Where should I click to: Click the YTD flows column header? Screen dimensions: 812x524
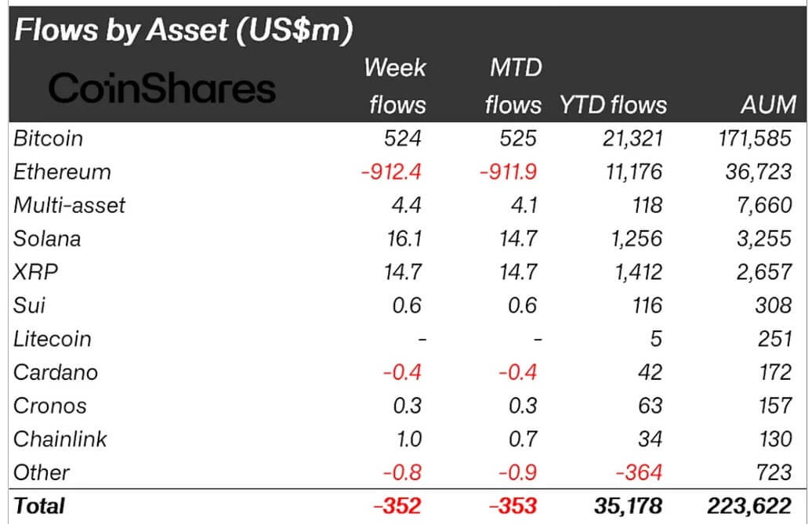point(613,105)
